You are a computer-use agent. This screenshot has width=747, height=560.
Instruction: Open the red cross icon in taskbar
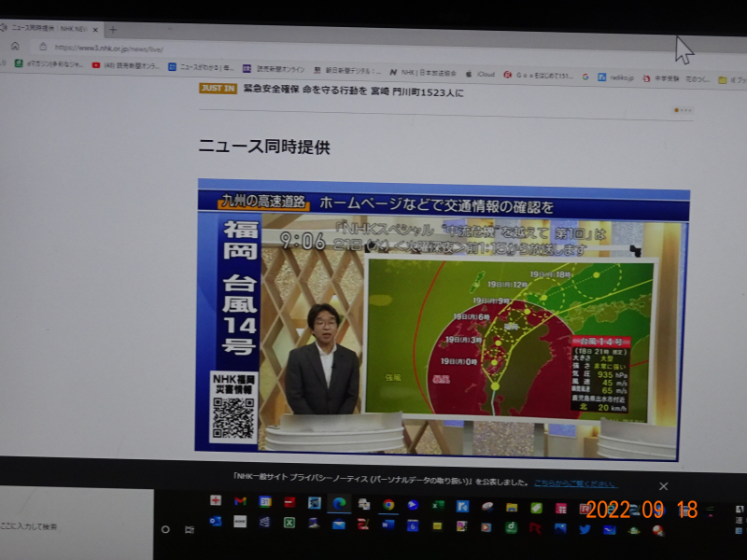[216, 500]
